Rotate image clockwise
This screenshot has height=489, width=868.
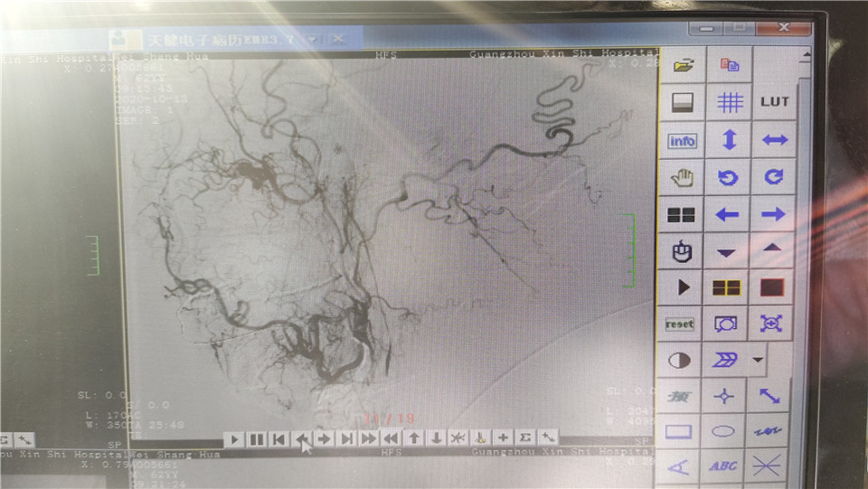tap(773, 177)
